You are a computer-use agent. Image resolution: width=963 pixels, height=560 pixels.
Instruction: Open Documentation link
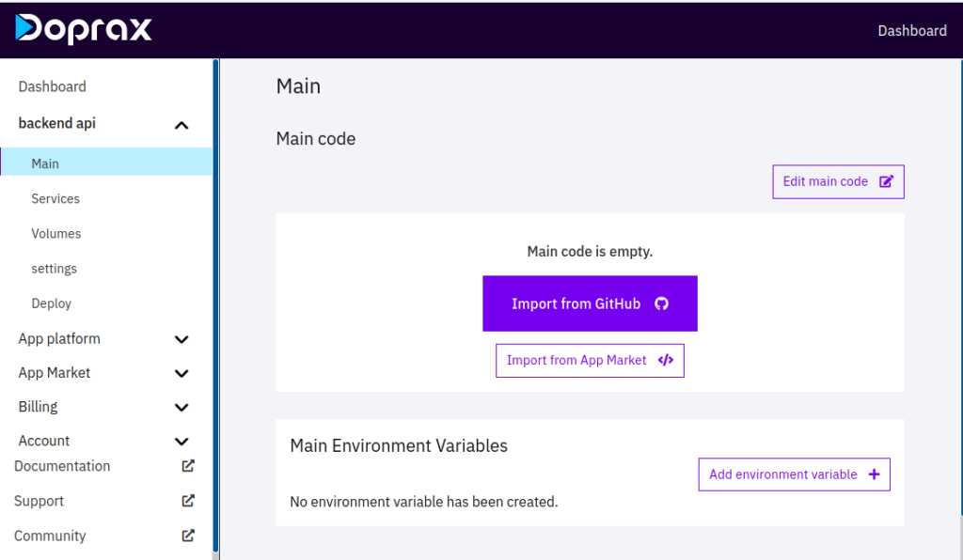(62, 466)
